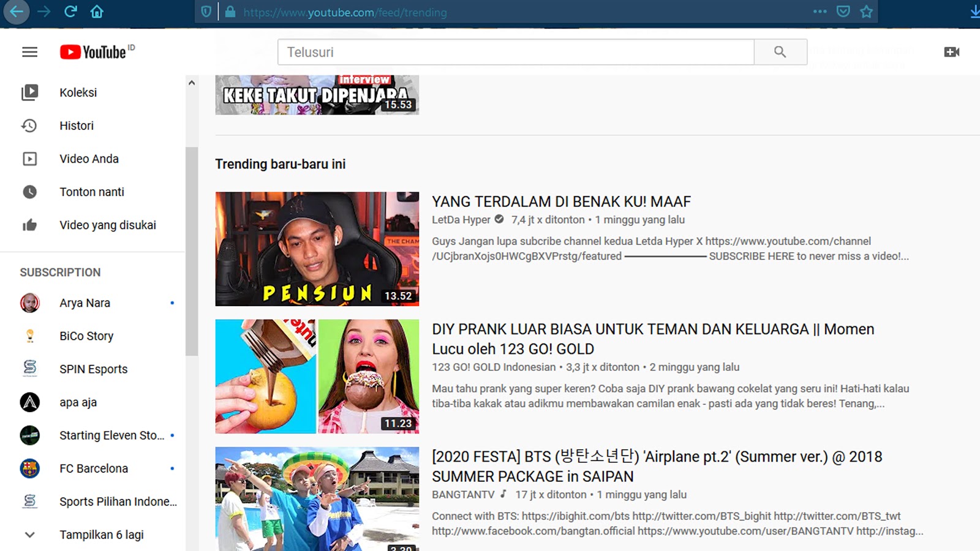Open the FC Barcelona channel avatar
Image resolution: width=980 pixels, height=551 pixels.
pos(29,468)
